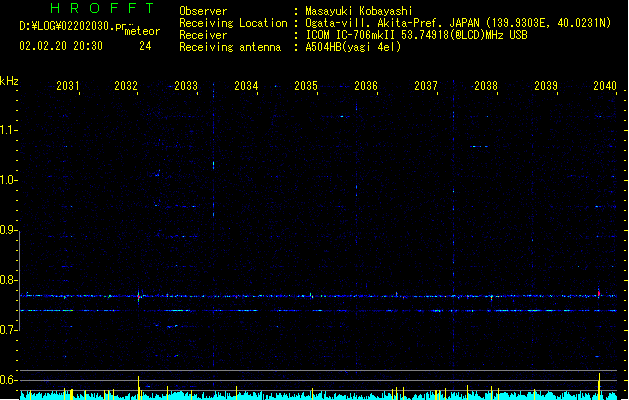This screenshot has height=400, width=629.
Task: Click the 1.1 kHz frequency label
Action: point(8,130)
